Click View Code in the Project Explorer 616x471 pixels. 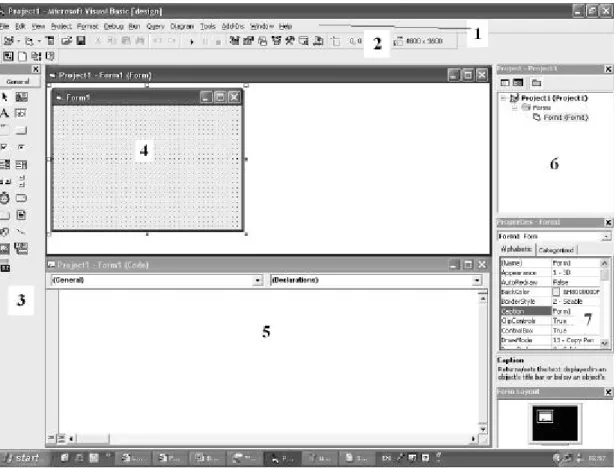pos(506,83)
